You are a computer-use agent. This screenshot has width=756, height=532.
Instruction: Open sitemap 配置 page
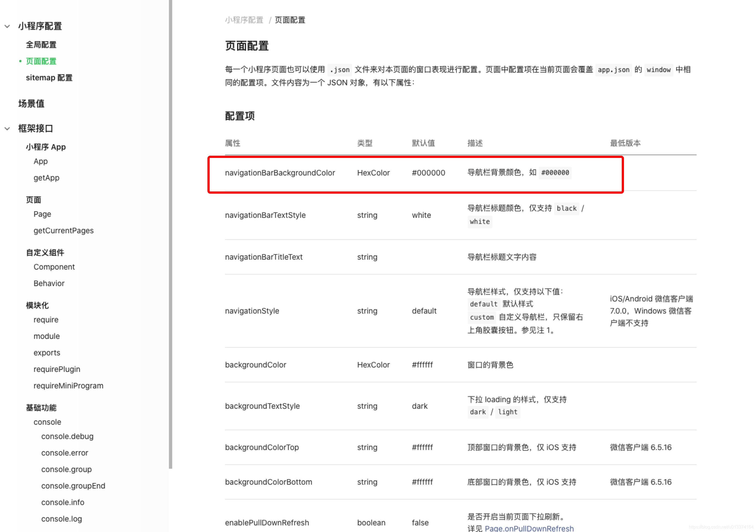tap(49, 78)
